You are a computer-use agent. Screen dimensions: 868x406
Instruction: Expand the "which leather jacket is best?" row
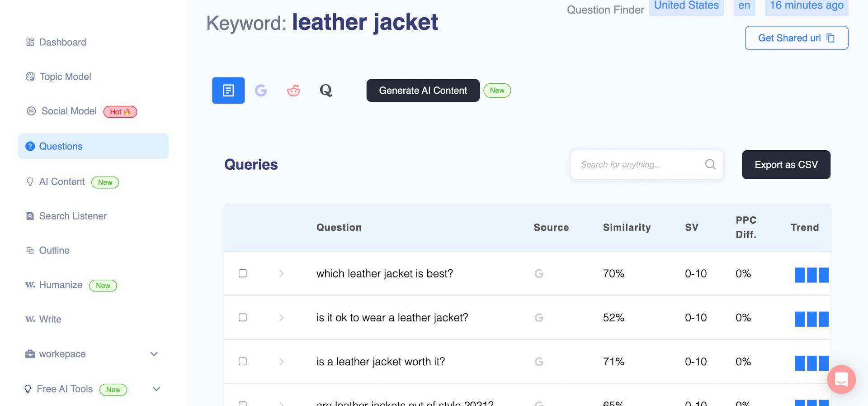[281, 273]
